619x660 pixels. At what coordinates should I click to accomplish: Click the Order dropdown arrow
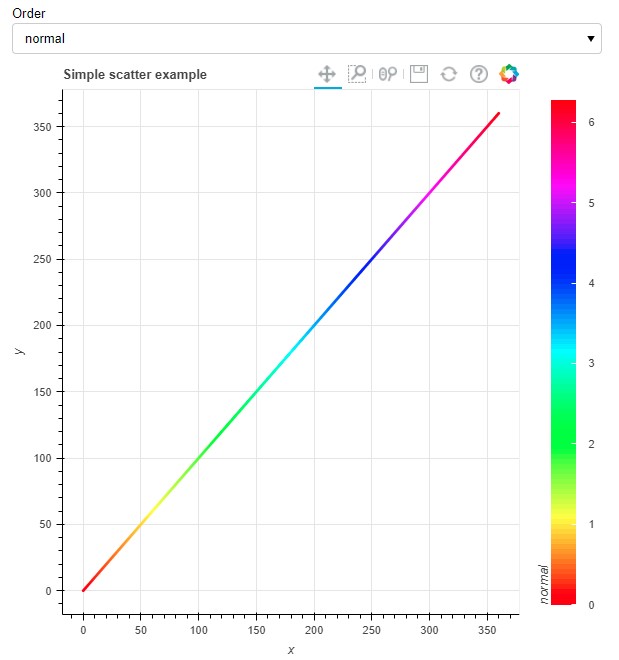[x=591, y=39]
